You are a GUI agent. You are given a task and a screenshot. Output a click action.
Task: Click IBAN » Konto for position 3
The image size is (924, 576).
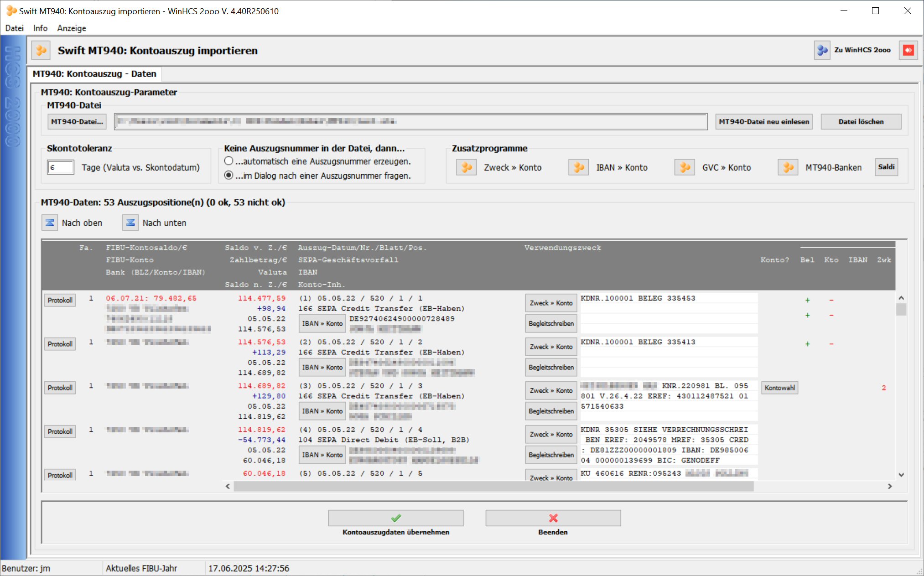(x=322, y=411)
